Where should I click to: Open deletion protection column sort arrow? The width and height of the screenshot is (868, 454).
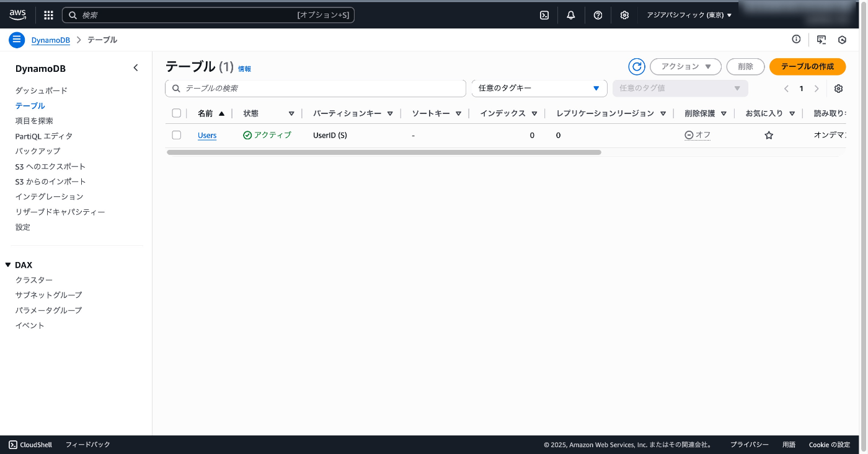click(x=724, y=114)
